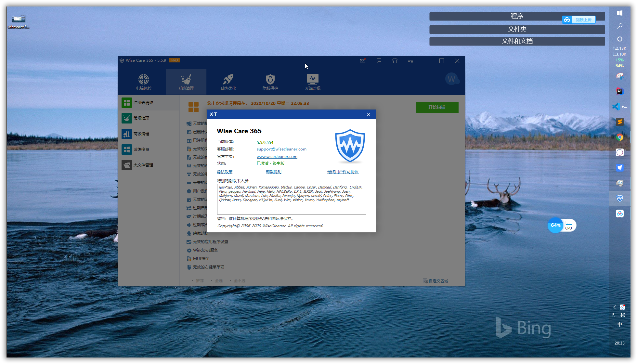Open the 隐私政策 privacy policy link
Viewport: 637px width, 364px height.
pyautogui.click(x=225, y=172)
